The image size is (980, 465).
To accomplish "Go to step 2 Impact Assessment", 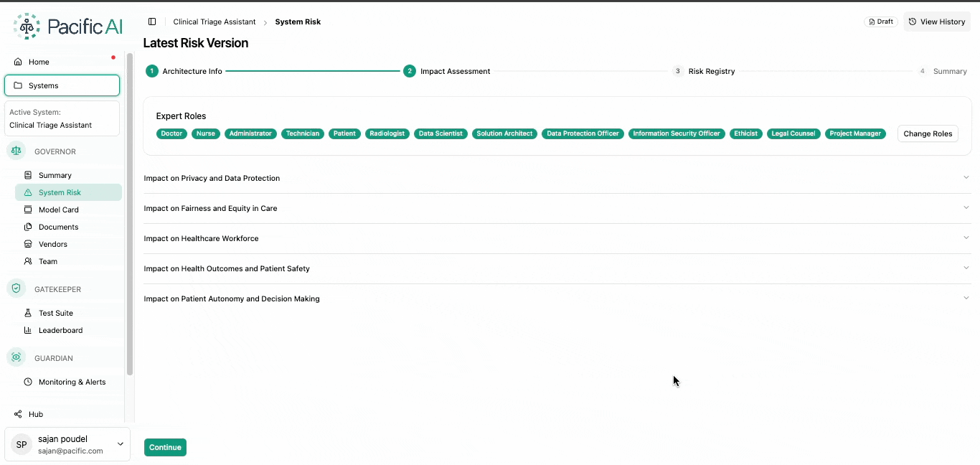I will tap(447, 71).
